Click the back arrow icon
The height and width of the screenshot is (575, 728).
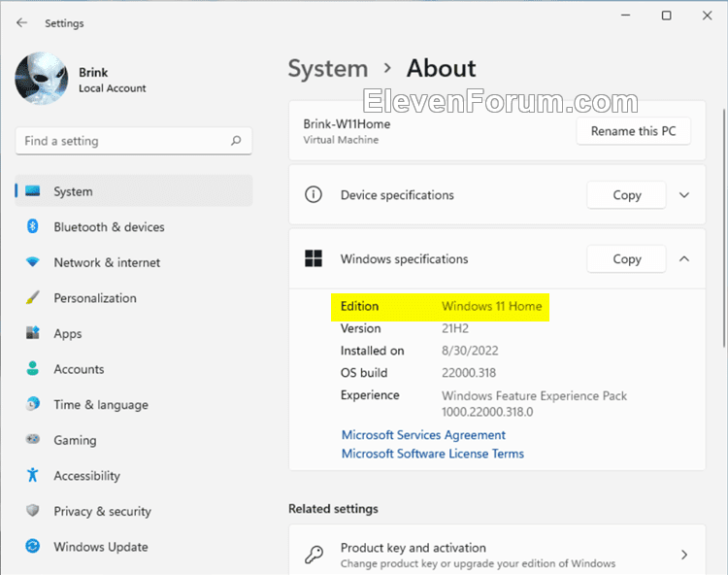point(21,22)
